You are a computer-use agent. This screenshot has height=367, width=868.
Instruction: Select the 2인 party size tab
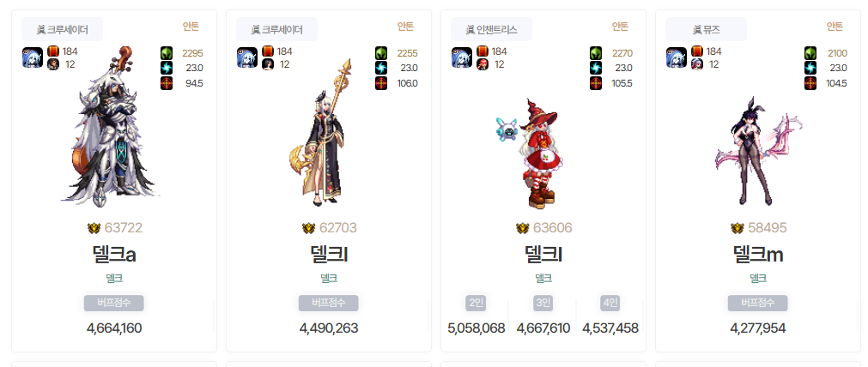tap(476, 303)
